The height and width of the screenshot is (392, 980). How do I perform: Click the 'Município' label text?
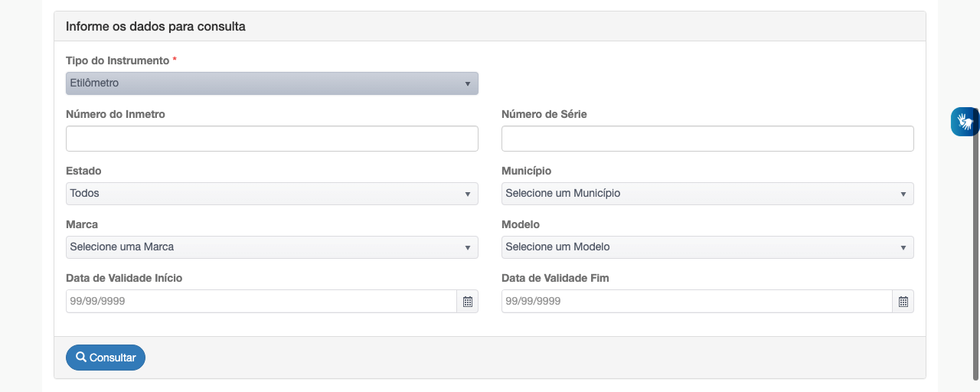(x=526, y=171)
